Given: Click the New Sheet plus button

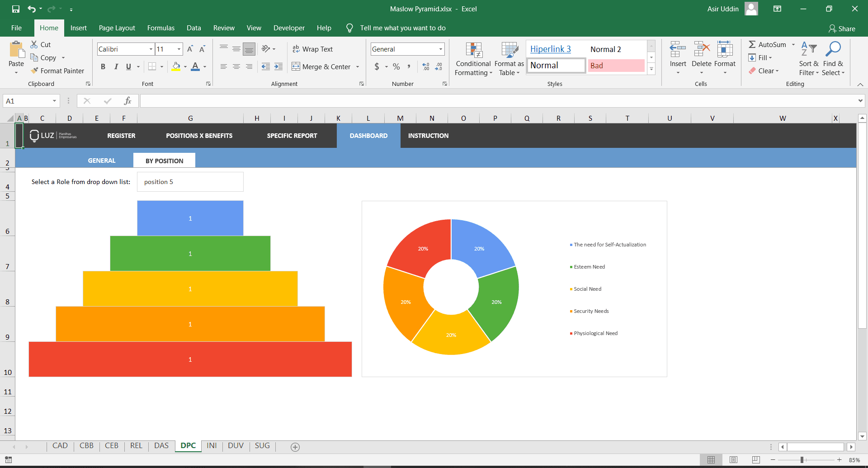Looking at the screenshot, I should (x=295, y=447).
